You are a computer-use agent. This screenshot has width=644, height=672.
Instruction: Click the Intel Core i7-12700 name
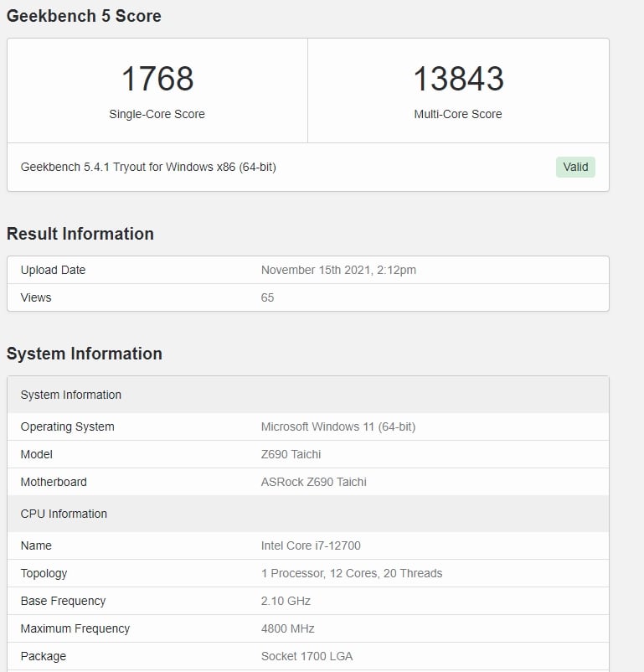click(311, 545)
